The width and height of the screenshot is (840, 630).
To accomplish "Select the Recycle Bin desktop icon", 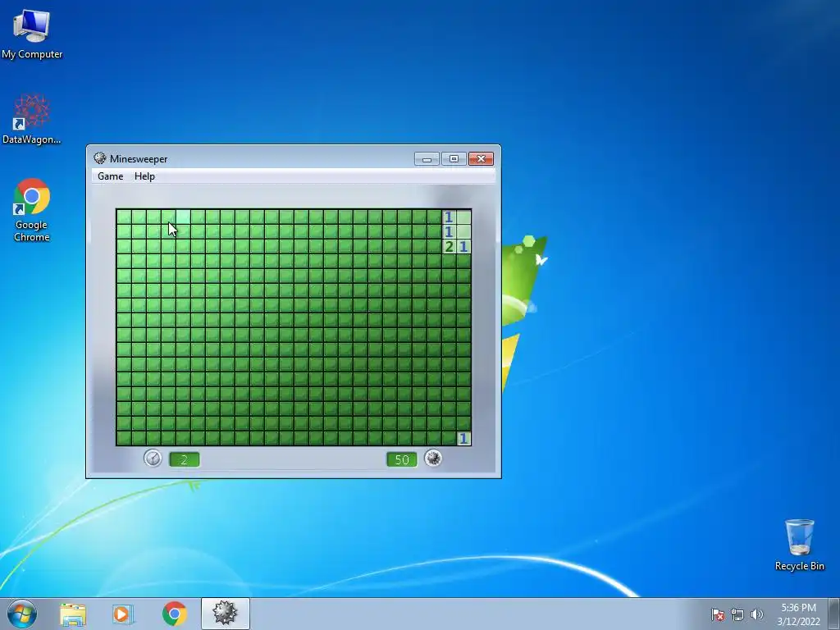I will point(799,545).
